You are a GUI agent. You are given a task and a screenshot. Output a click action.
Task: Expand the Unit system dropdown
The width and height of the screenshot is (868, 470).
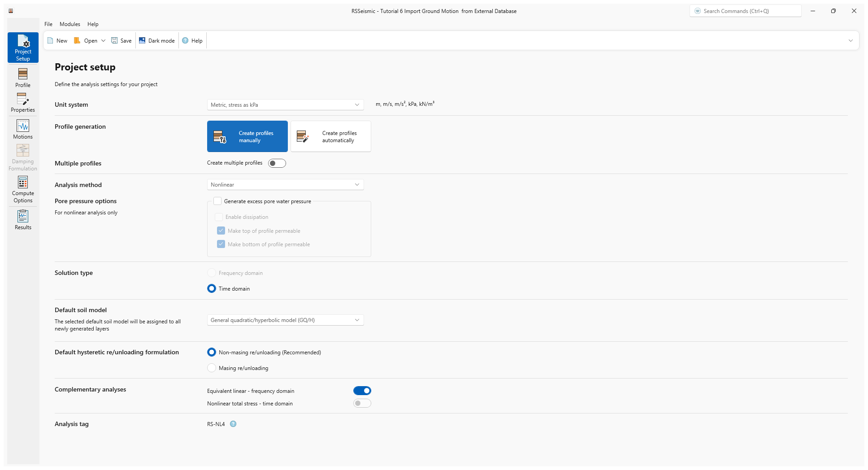coord(285,105)
